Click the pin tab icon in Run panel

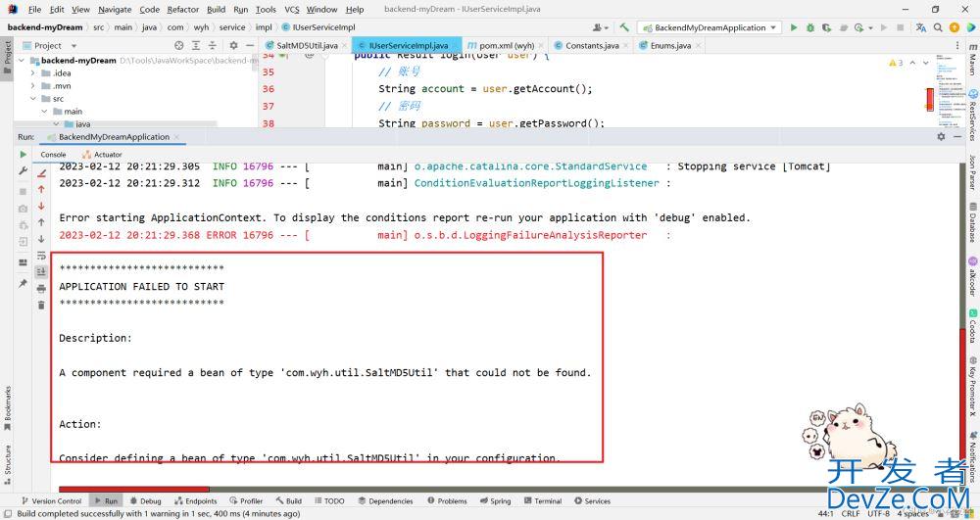(24, 283)
